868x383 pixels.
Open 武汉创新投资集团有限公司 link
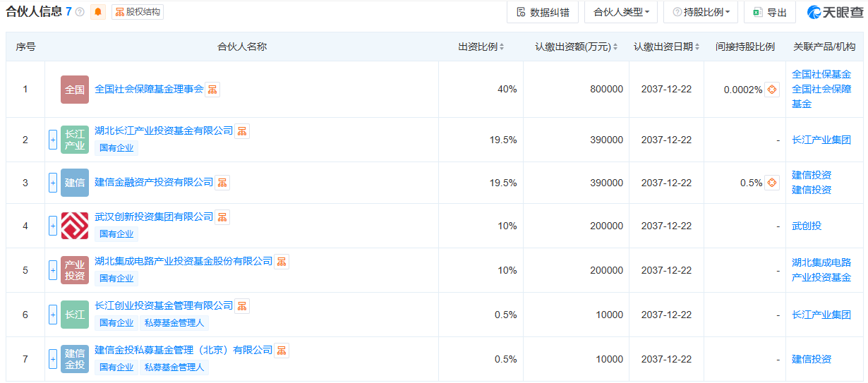(154, 217)
